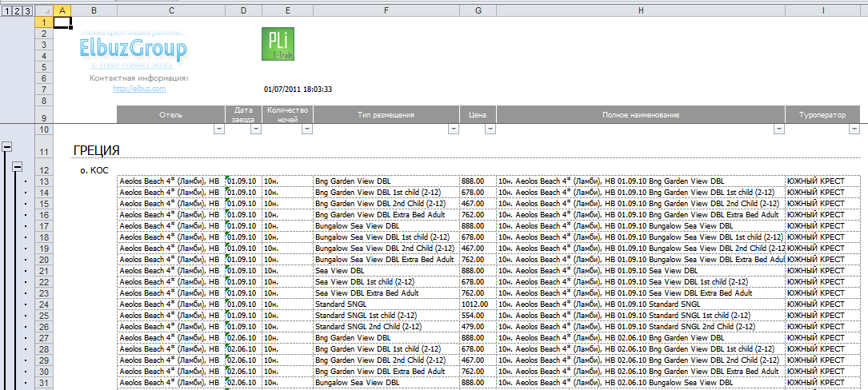Click the Туроператор header cell
This screenshot has width=868, height=390.
click(x=822, y=115)
